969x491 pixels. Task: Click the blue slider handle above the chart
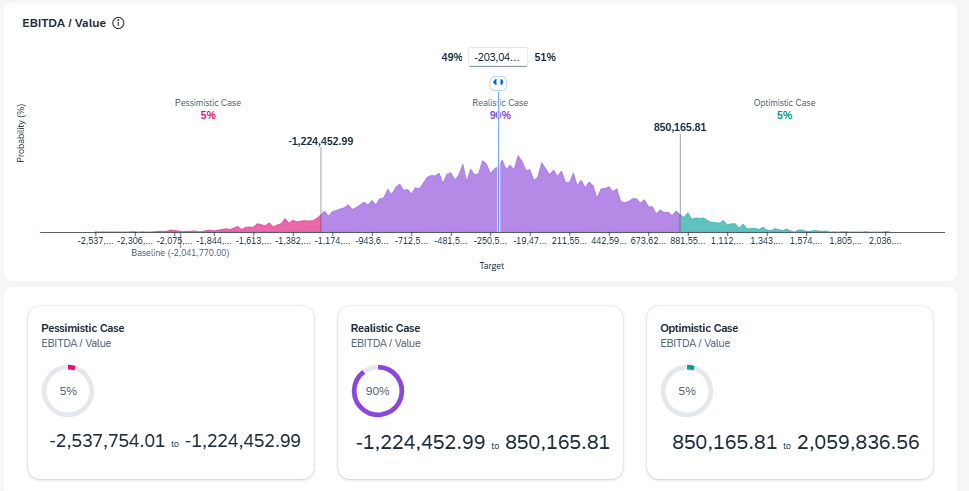pos(498,83)
